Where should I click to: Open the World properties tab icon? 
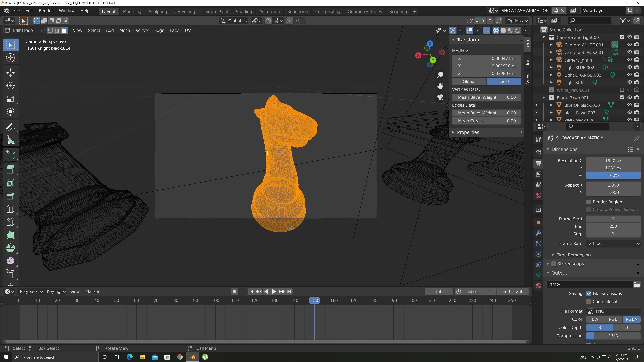538,195
